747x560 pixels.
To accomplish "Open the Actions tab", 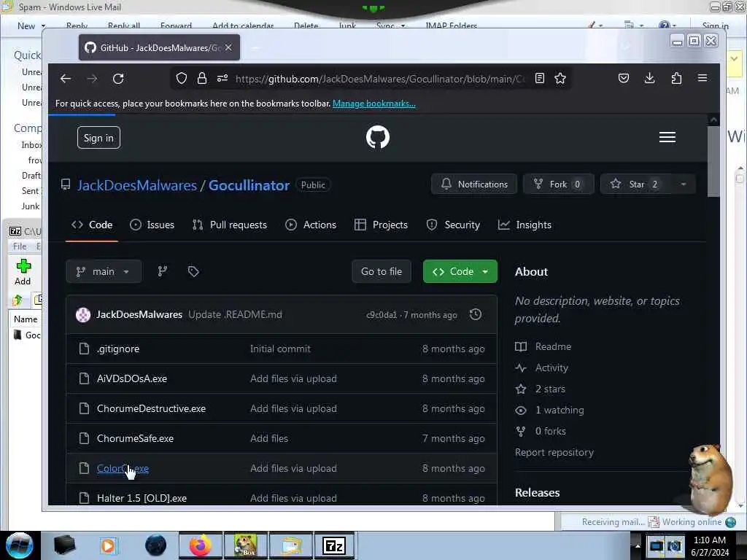I will point(311,225).
